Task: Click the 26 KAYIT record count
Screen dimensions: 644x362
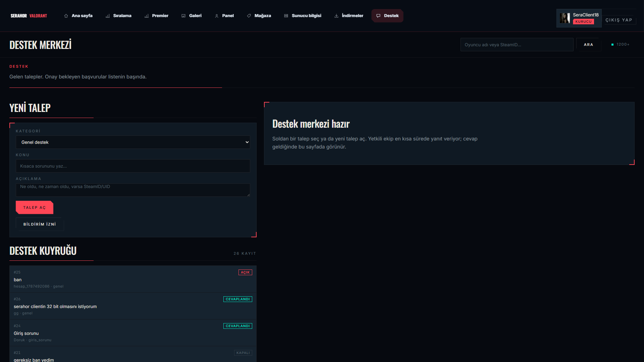Action: [245, 253]
